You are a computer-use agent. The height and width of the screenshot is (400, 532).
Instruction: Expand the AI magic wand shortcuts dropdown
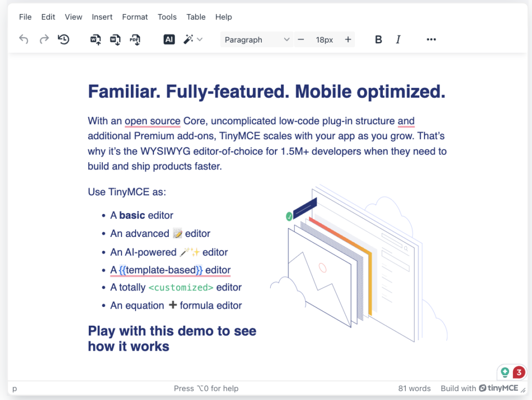pyautogui.click(x=193, y=39)
